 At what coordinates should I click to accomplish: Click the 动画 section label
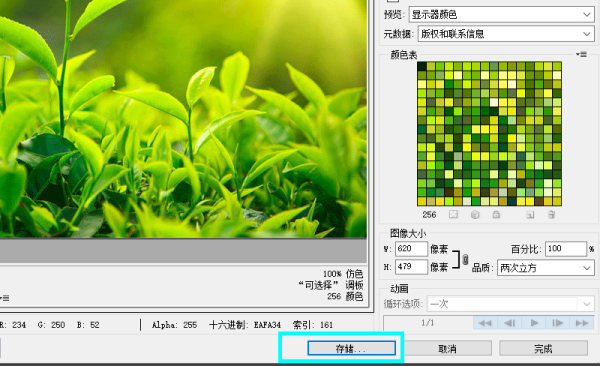399,288
